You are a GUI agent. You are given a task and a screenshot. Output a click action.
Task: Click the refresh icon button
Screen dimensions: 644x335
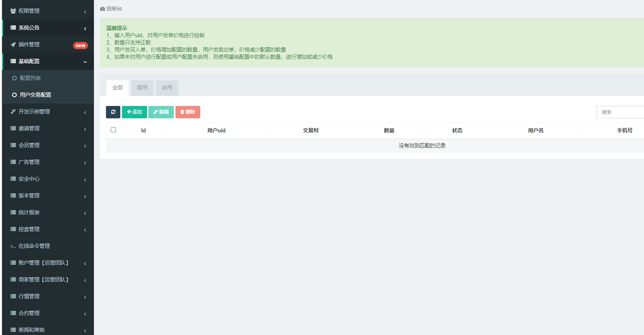(x=113, y=112)
